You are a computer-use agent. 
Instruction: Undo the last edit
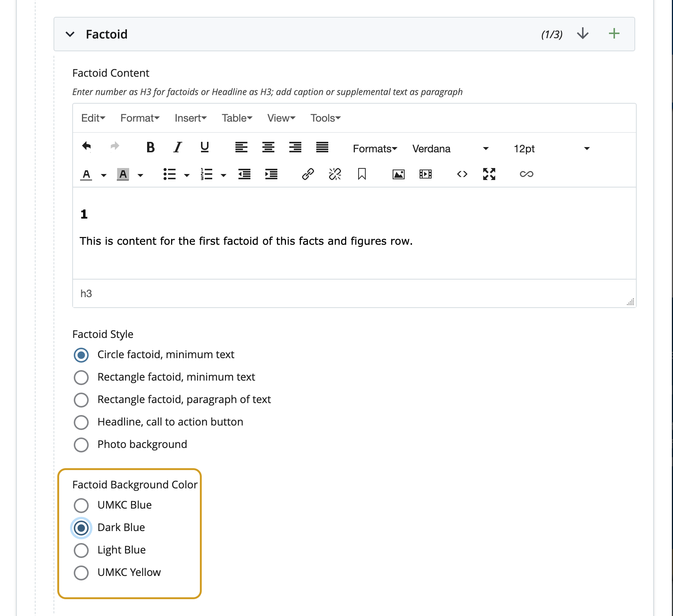coord(86,146)
